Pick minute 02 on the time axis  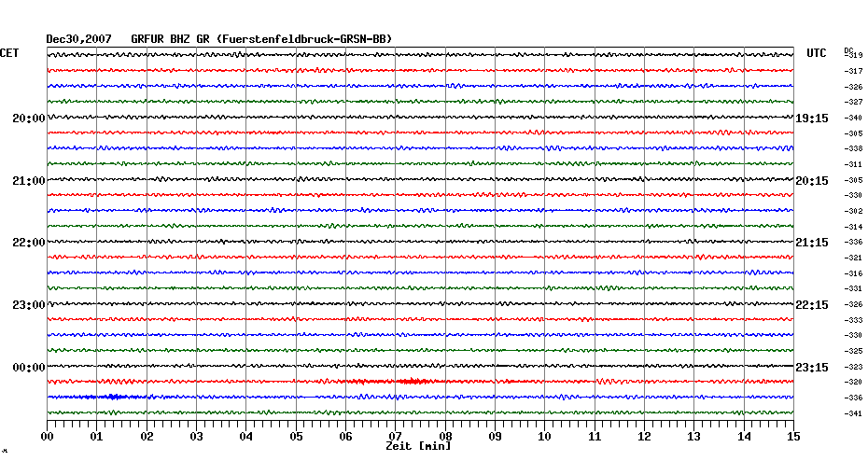(147, 437)
